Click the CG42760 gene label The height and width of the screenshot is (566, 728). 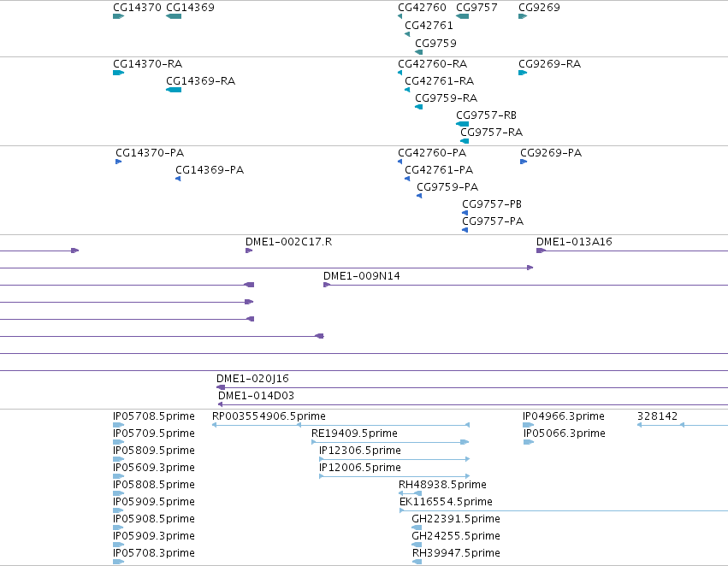coord(422,8)
